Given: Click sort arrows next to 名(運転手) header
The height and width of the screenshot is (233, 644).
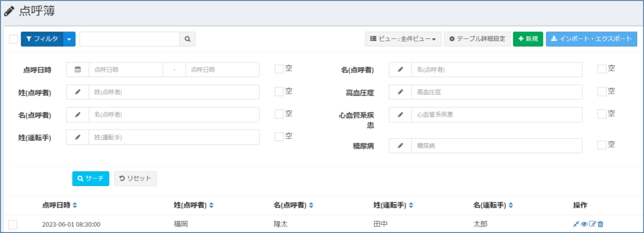Looking at the screenshot, I should point(511,205).
